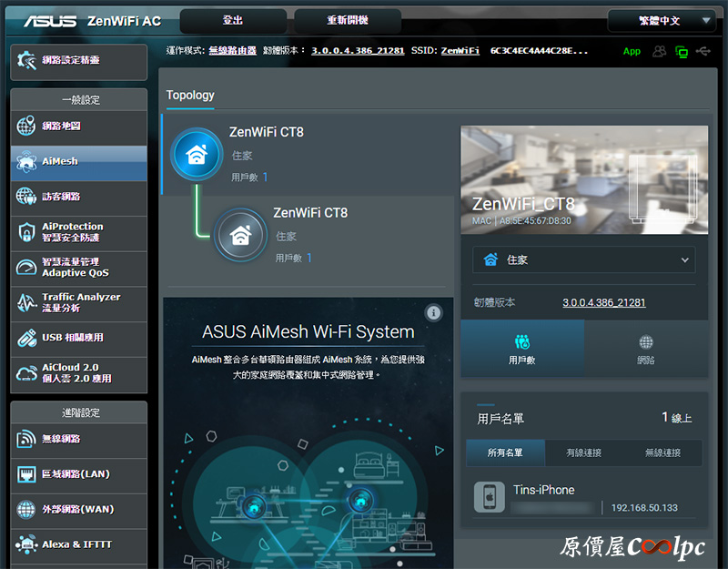Viewport: 728px width, 569px height.
Task: Open the network setup wizard icon
Action: 26,60
